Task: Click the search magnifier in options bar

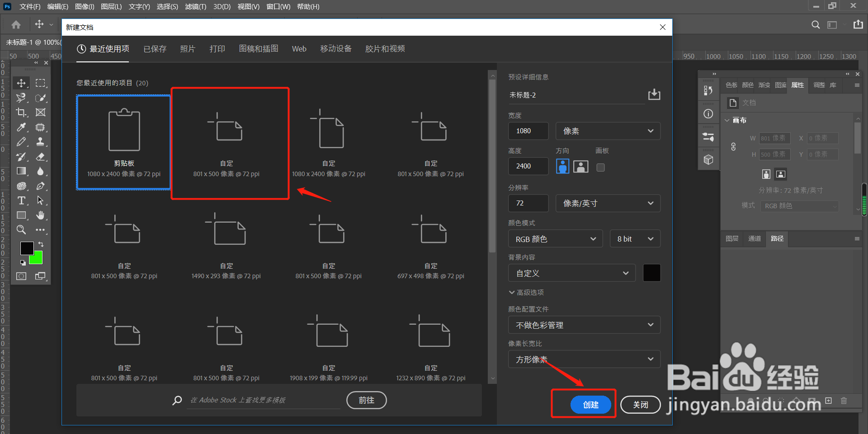Action: [x=816, y=25]
